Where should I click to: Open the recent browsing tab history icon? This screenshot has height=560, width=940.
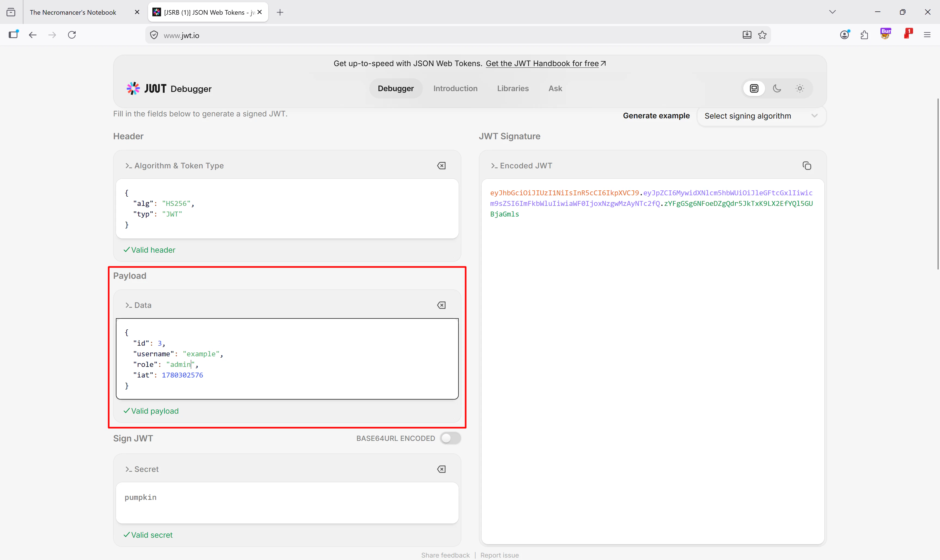tap(11, 13)
